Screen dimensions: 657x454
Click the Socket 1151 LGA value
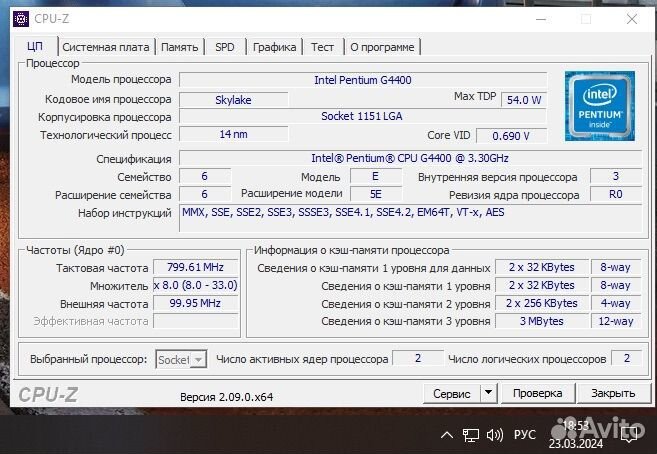click(x=363, y=116)
